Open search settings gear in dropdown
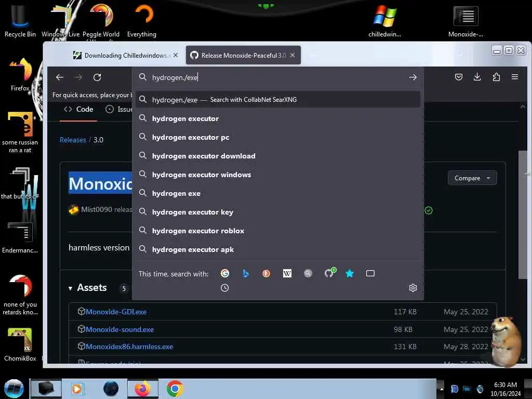Image resolution: width=532 pixels, height=399 pixels. click(413, 288)
